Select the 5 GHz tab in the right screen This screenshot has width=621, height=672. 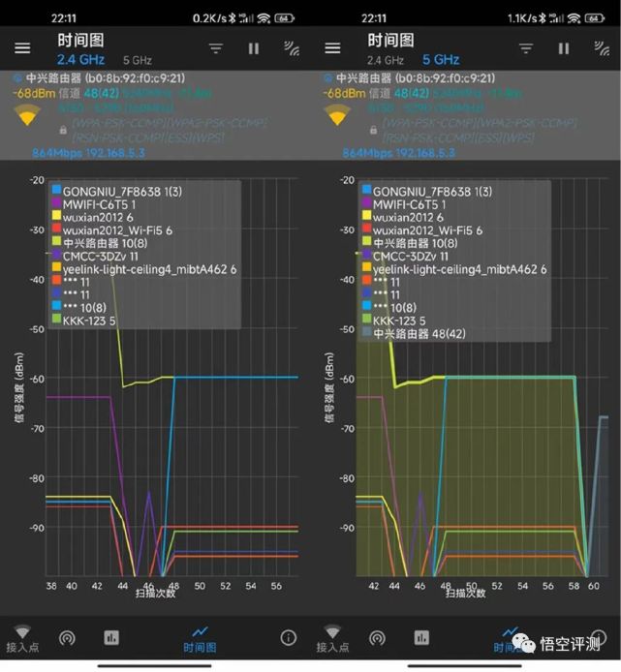click(441, 60)
